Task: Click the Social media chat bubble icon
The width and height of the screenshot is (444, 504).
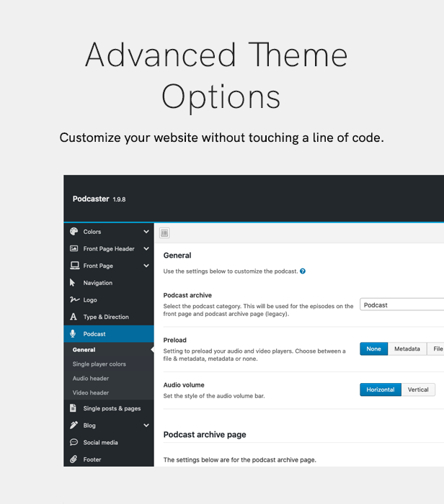Action: tap(74, 442)
